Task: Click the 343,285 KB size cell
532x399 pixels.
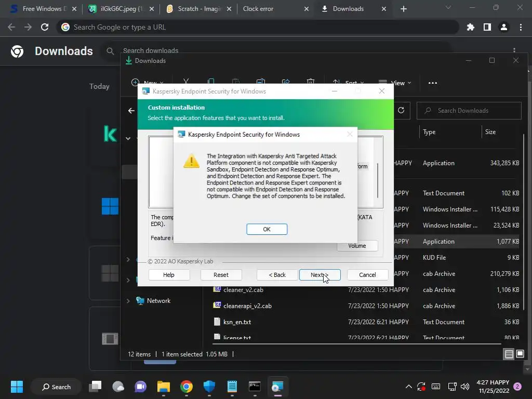Action: [504, 163]
